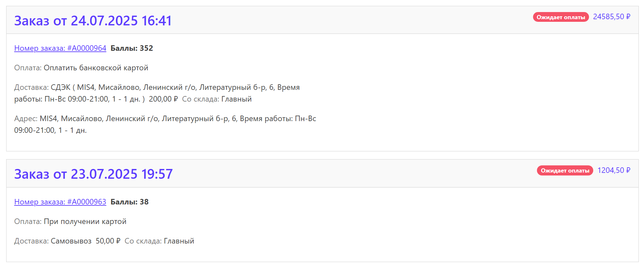Select payment method При получении картой
This screenshot has width=644, height=265.
pyautogui.click(x=85, y=221)
